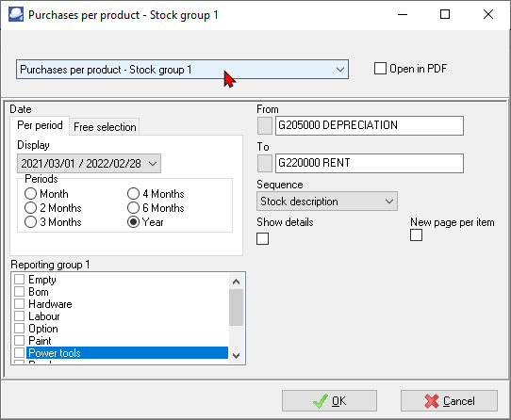Click the lookup button beside From field
This screenshot has height=420, width=511.
pyautogui.click(x=265, y=125)
